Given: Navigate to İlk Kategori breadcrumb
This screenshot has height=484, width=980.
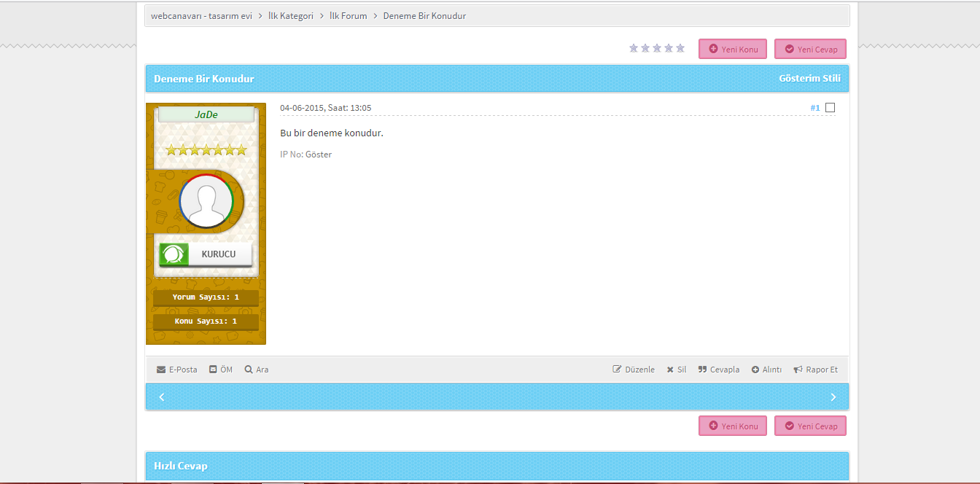Looking at the screenshot, I should click(x=290, y=16).
